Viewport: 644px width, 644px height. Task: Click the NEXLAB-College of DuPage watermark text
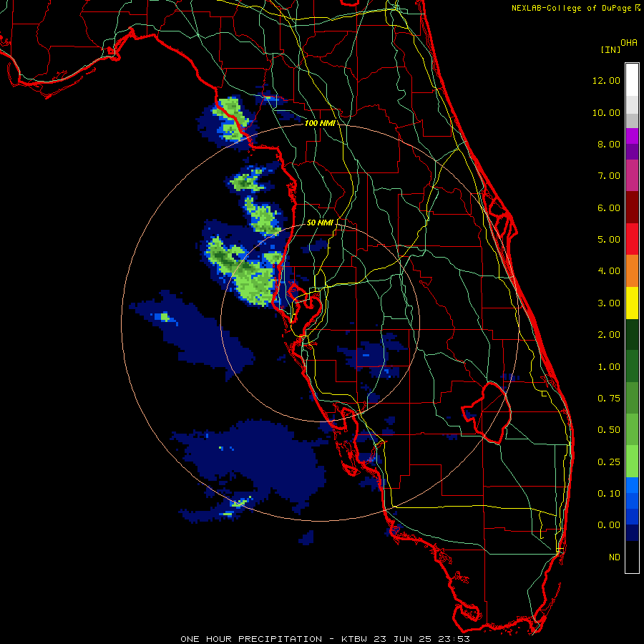(x=572, y=8)
